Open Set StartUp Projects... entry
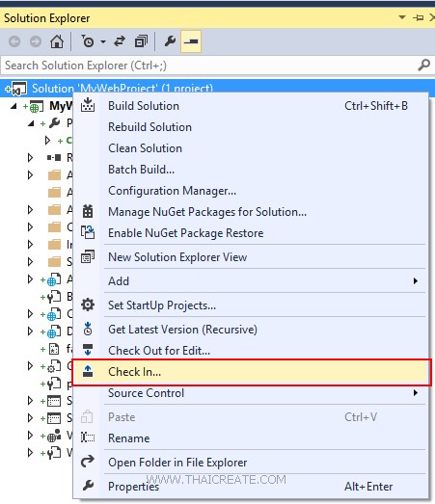The height and width of the screenshot is (504, 435). tap(251, 305)
